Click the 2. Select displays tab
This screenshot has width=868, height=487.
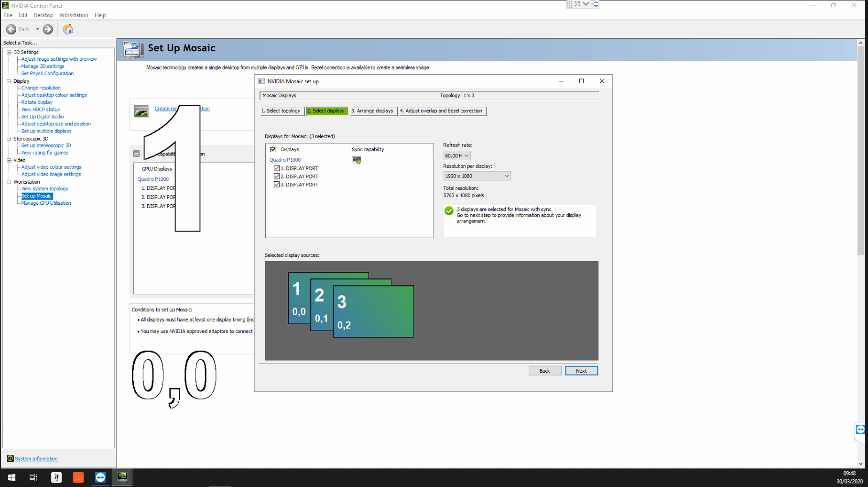pyautogui.click(x=327, y=111)
